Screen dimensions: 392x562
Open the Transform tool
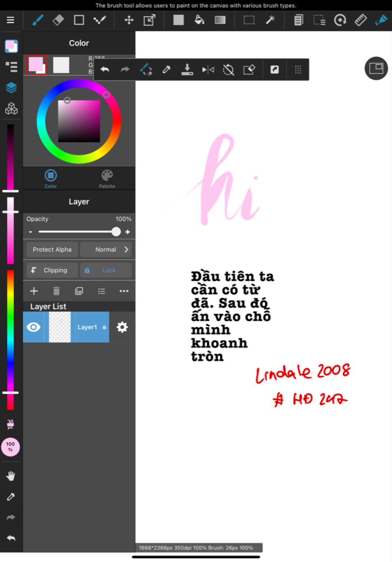coord(149,20)
